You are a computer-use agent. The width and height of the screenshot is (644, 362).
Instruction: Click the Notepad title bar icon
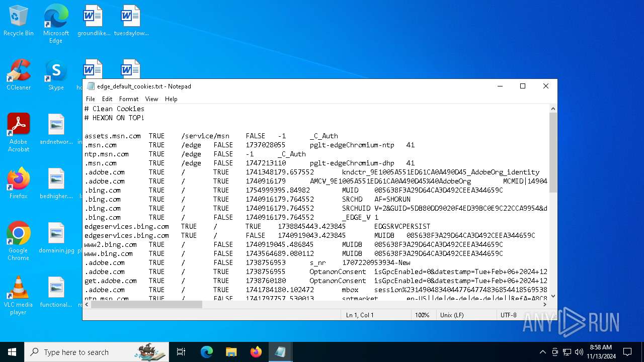[x=91, y=86]
